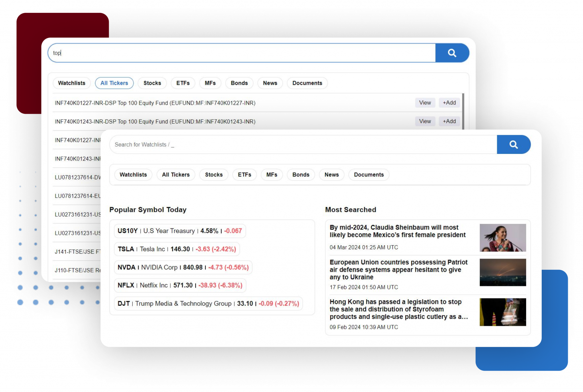Open MFs tab in the front window
The height and width of the screenshot is (392, 583).
pyautogui.click(x=272, y=175)
